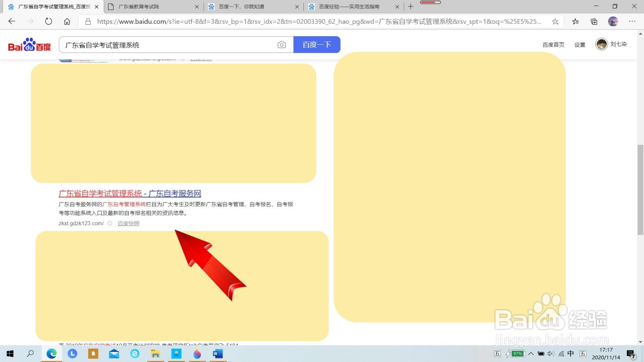Image resolution: width=644 pixels, height=362 pixels.
Task: Close the 百度经验 tab
Action: coord(397,7)
